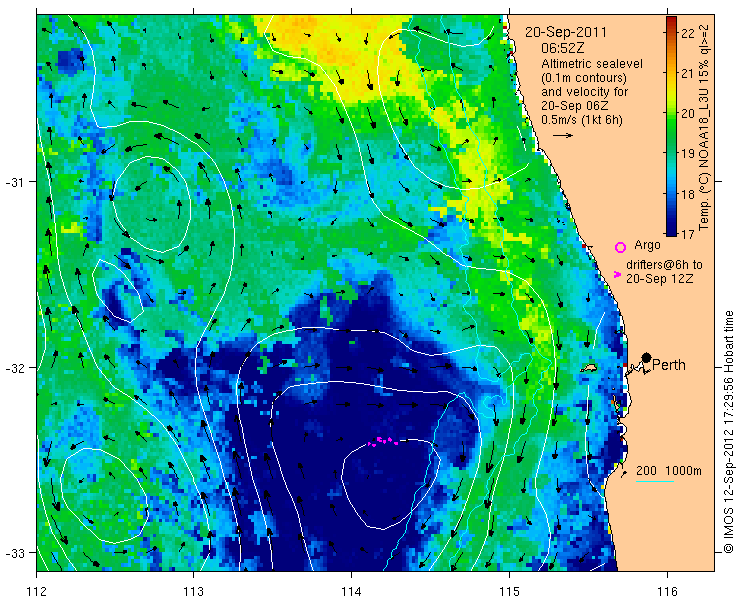Click the 0.5m/s reference velocity arrow
Viewport: 740px width, 600px height.
click(x=563, y=135)
